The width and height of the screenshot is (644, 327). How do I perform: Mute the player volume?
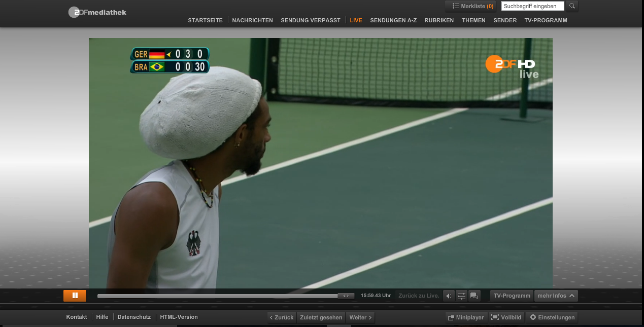[x=449, y=296]
